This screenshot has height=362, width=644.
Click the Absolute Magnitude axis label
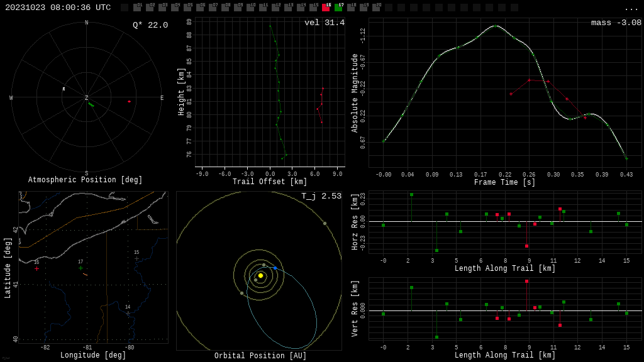(x=355, y=93)
